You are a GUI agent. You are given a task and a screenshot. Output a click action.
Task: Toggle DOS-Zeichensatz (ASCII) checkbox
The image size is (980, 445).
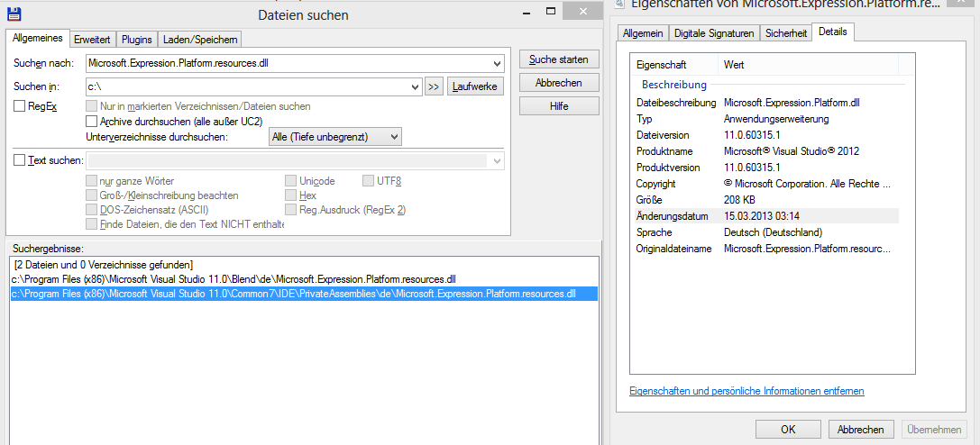click(x=92, y=210)
